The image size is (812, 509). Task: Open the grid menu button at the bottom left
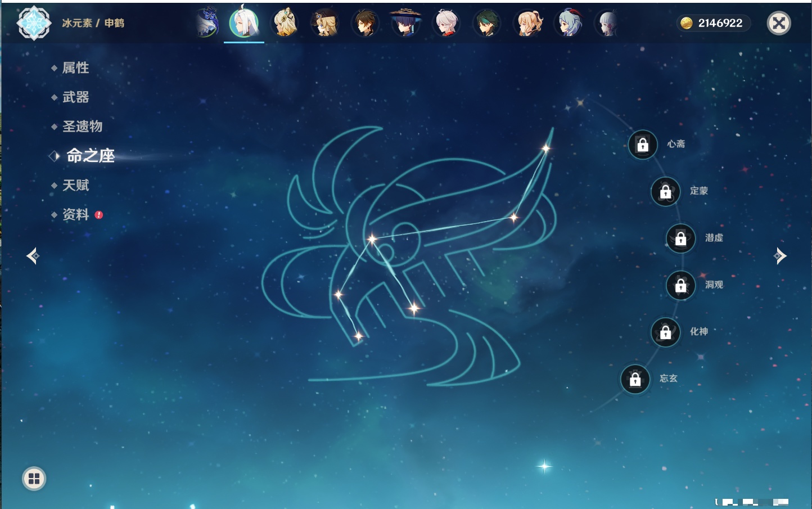click(34, 479)
